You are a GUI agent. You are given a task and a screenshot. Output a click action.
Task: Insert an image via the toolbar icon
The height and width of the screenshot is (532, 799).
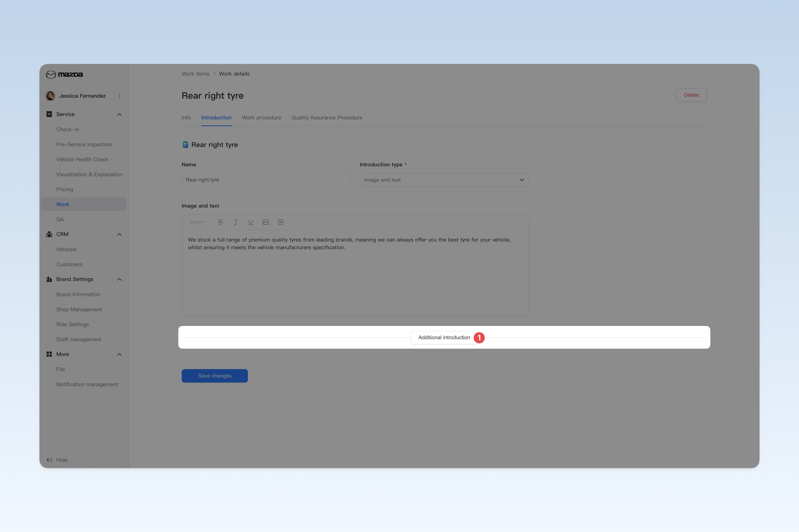pyautogui.click(x=266, y=222)
